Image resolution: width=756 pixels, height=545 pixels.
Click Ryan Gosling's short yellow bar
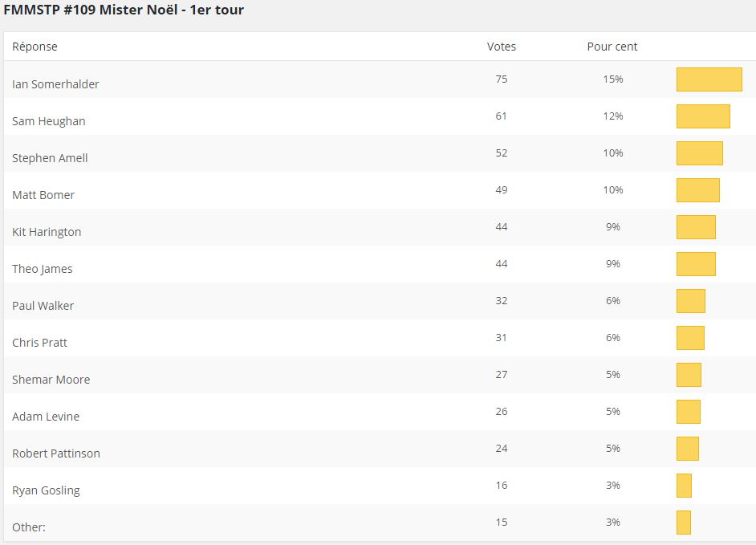tap(684, 486)
